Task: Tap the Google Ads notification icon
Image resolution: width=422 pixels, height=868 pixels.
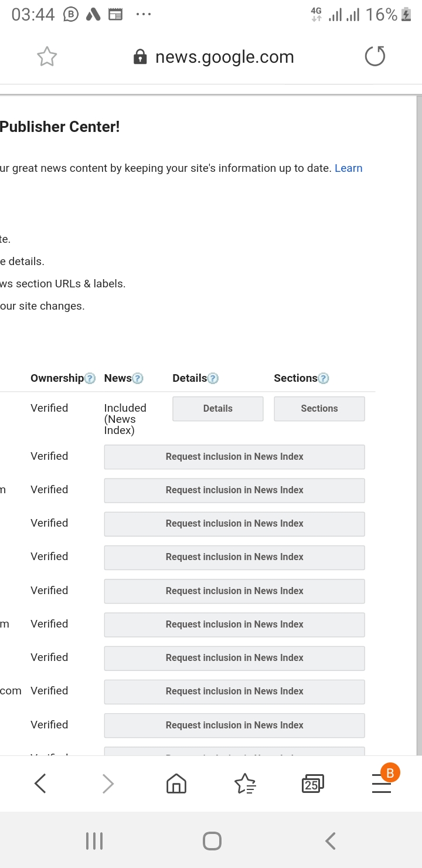Action: (93, 15)
